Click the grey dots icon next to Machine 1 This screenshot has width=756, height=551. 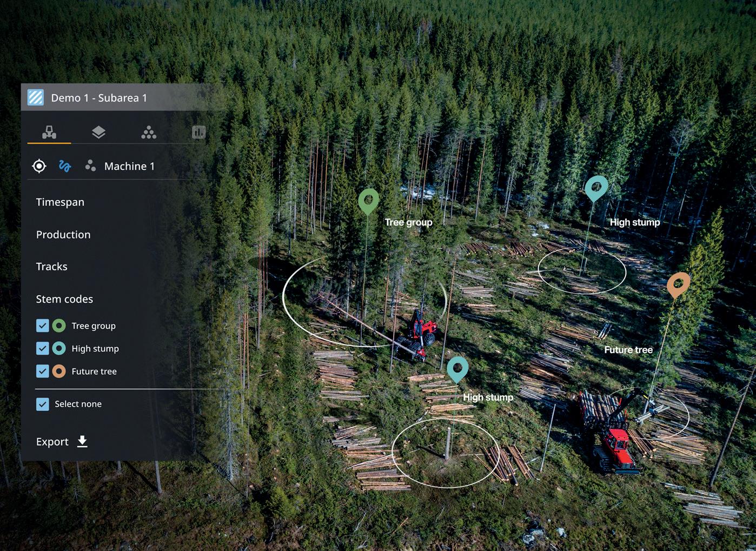(x=90, y=166)
